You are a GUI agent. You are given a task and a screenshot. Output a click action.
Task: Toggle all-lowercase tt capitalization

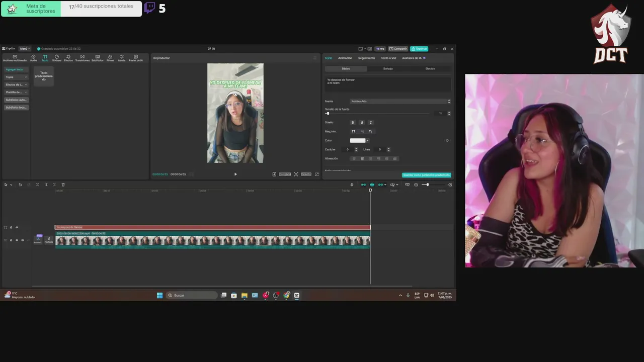coord(362,131)
